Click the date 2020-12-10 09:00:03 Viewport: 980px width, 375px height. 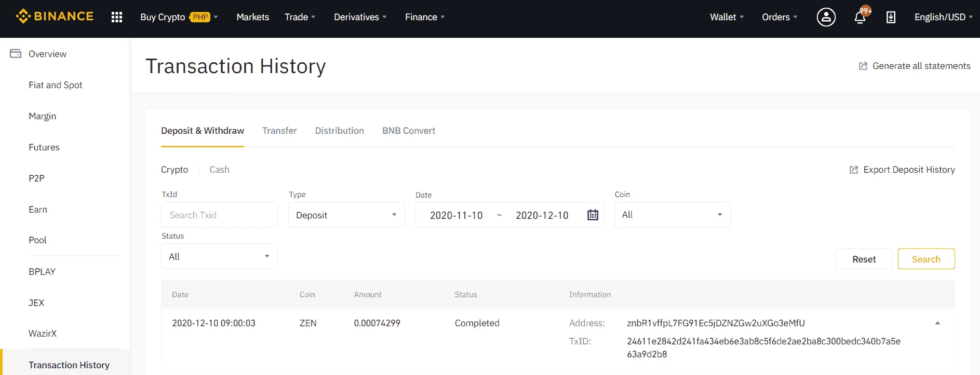[x=213, y=323]
